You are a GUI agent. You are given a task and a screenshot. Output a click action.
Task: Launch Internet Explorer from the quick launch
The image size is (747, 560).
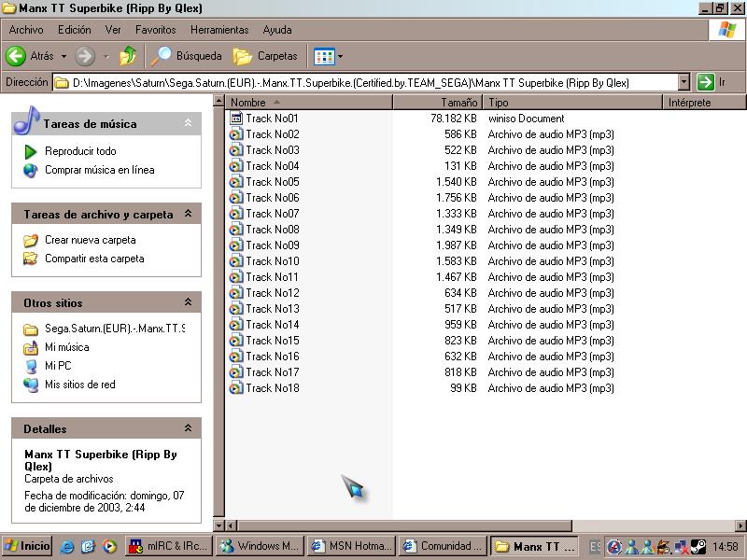pos(67,546)
